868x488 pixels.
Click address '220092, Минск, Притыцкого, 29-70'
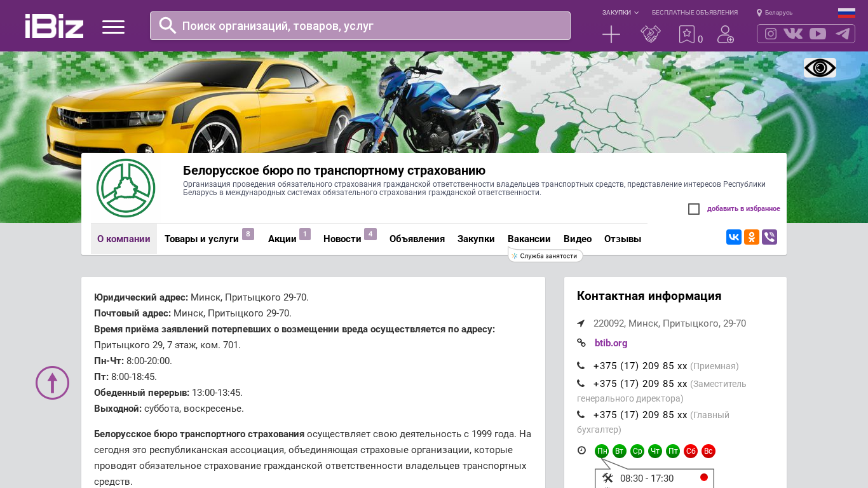(670, 323)
